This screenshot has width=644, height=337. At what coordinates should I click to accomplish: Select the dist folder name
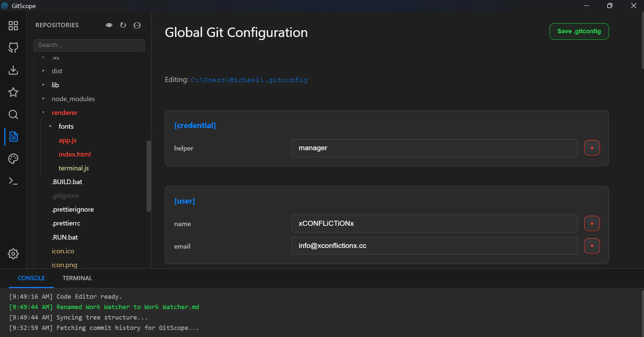tap(57, 71)
